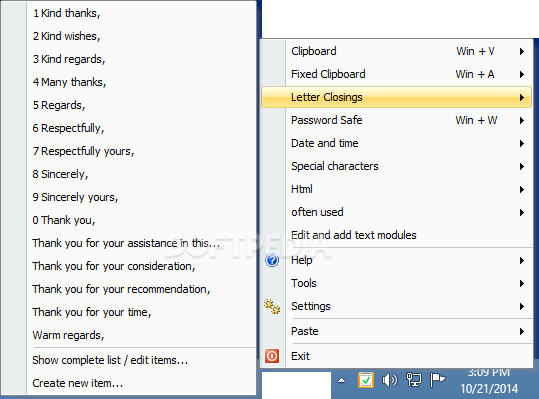Screen dimensions: 539x399
Task: Click the Action Center flag tray icon
Action: click(437, 380)
